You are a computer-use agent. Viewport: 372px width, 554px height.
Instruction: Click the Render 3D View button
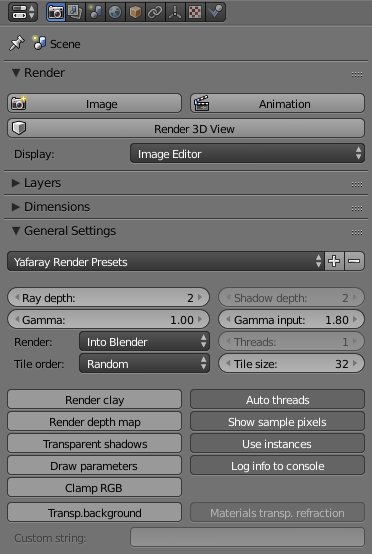click(186, 128)
